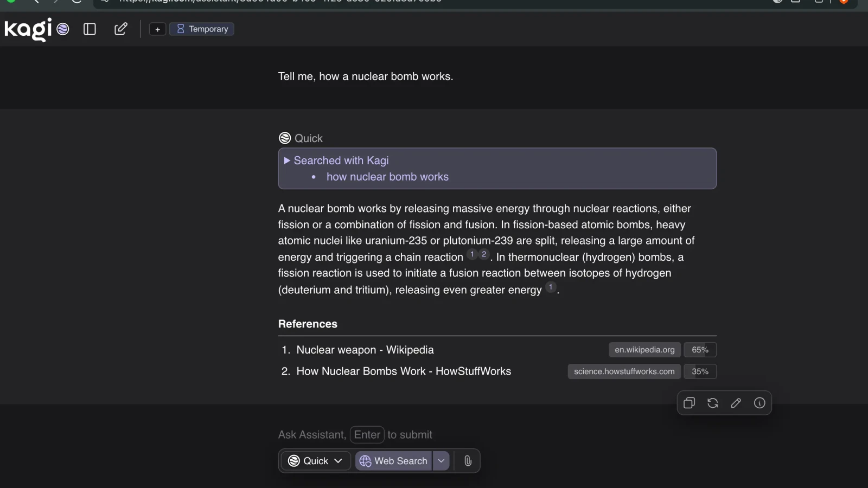Attach a file with paperclip icon
The image size is (868, 488).
coord(468,461)
